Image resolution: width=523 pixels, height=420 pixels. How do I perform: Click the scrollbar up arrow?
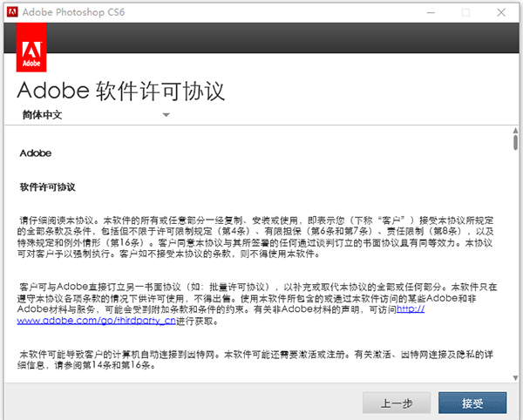coord(515,130)
